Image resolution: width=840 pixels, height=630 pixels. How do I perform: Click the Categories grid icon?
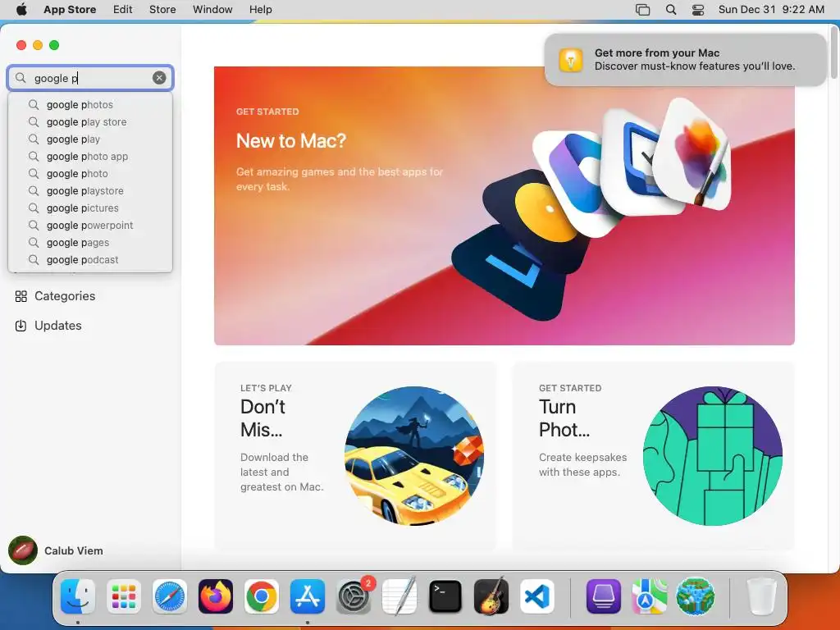click(21, 296)
